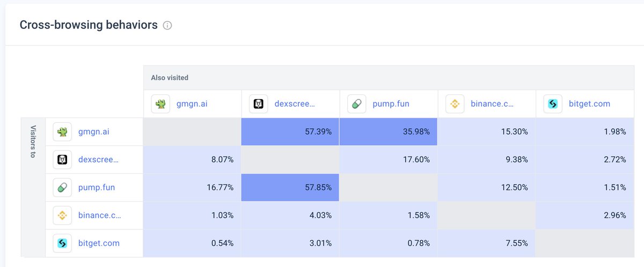Open the binance.c… column header link
The image size is (644, 267).
[x=492, y=104]
